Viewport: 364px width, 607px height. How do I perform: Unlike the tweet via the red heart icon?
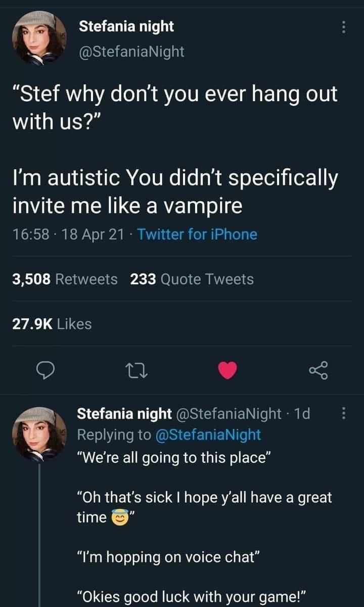[227, 370]
